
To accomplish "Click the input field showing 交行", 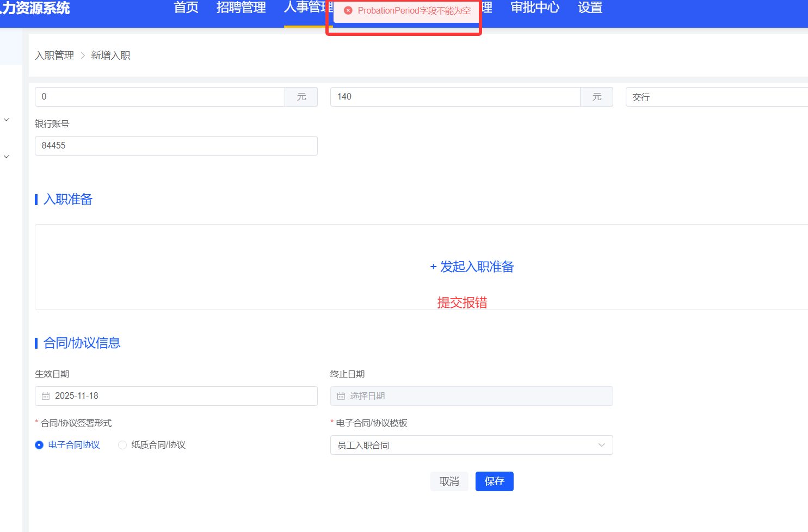I will (716, 97).
